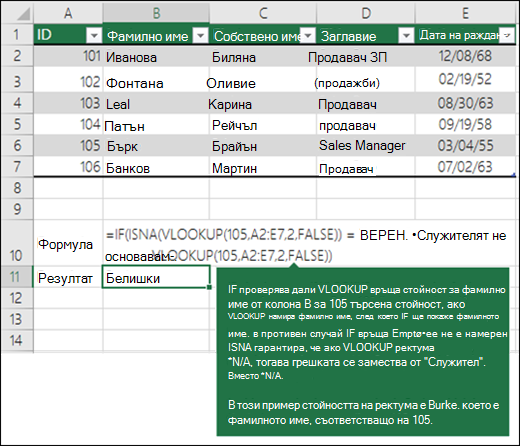Screen dimensions: 520x446
Task: Select row 11 header
Action: [x=17, y=277]
